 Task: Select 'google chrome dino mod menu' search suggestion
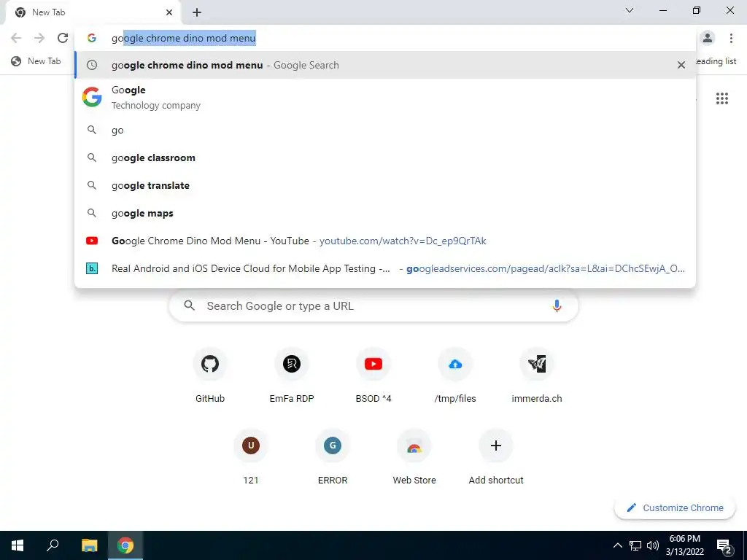[385, 65]
